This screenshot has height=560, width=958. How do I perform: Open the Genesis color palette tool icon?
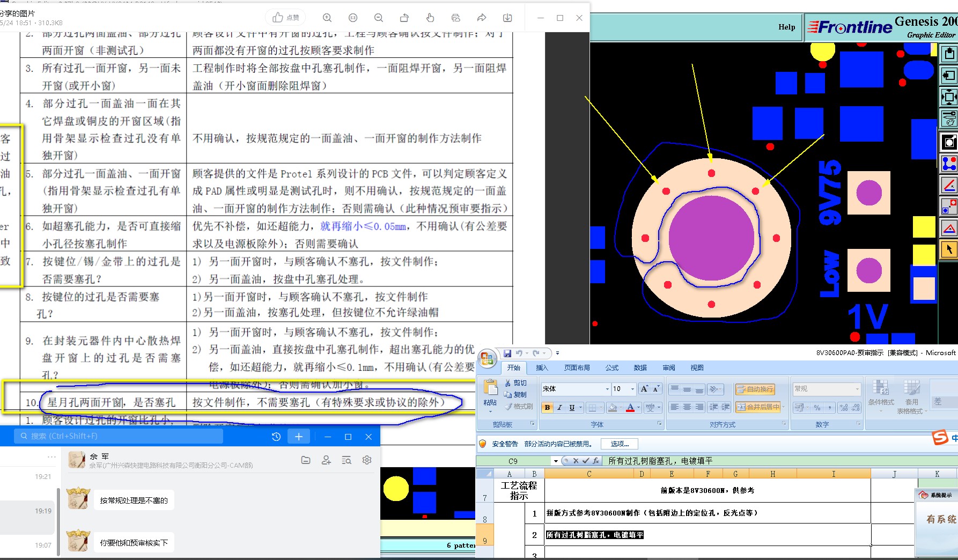[949, 119]
